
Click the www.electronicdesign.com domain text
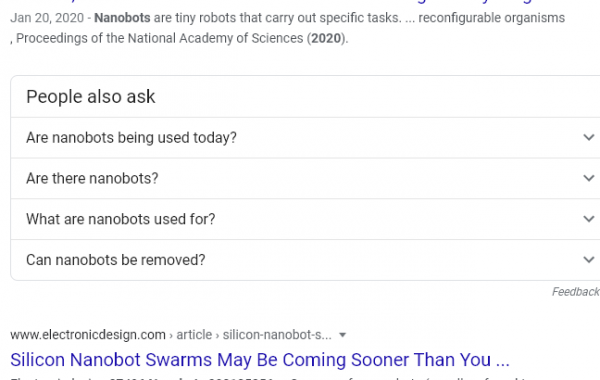(88, 335)
